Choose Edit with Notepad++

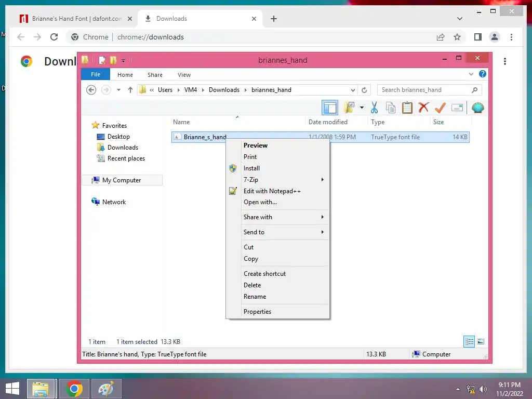coord(277,191)
